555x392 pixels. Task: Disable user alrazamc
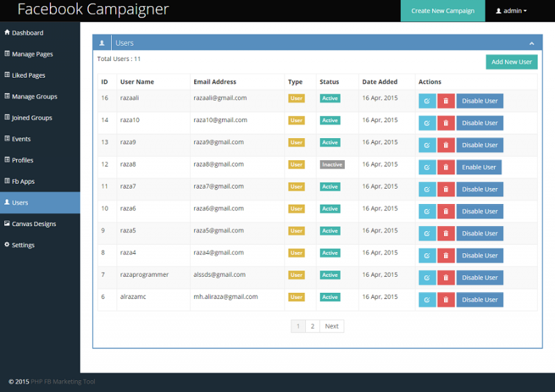(x=479, y=300)
